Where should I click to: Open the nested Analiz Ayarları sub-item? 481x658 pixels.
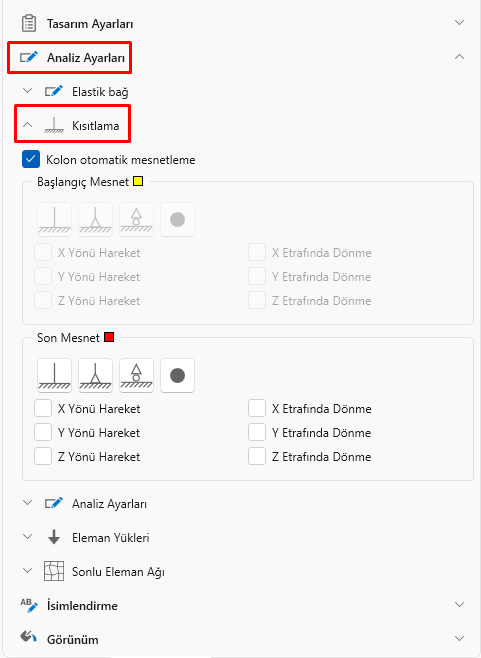coord(110,504)
